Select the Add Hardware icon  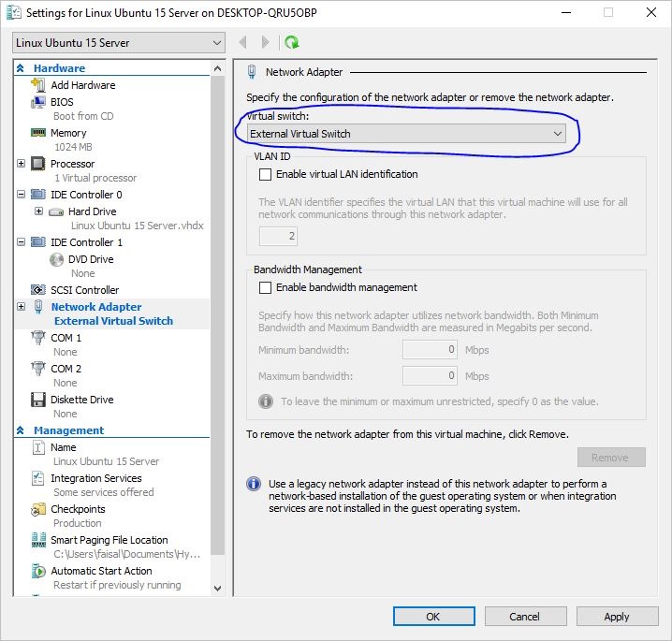[38, 85]
